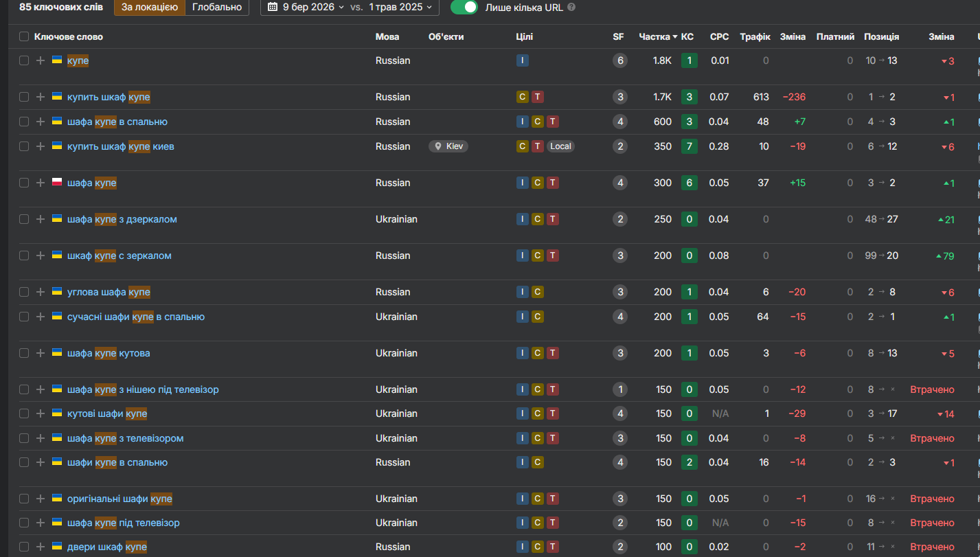Click SF badge 6 in the купе row
The height and width of the screenshot is (557, 980).
point(621,60)
